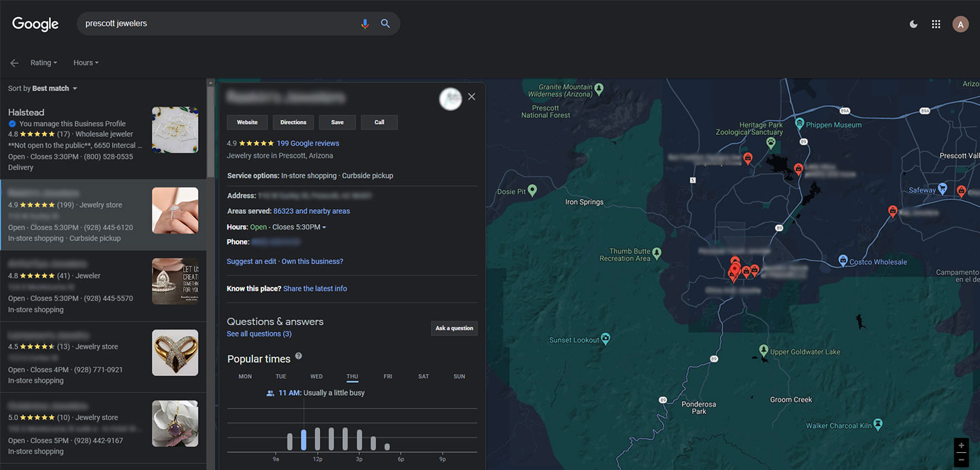Open Halstead listing thumbnail image
This screenshot has height=470, width=980.
(175, 130)
